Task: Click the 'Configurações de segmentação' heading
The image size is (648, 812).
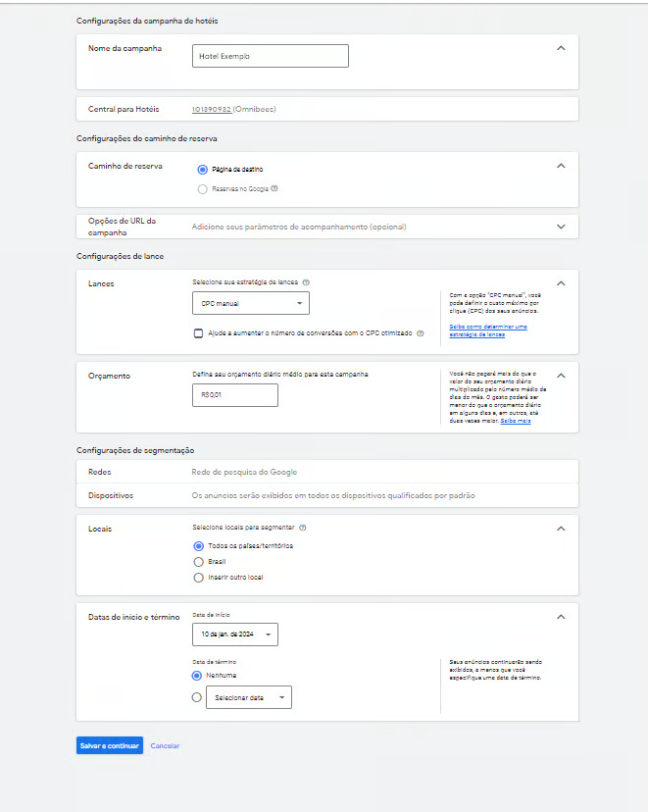Action: click(x=135, y=450)
